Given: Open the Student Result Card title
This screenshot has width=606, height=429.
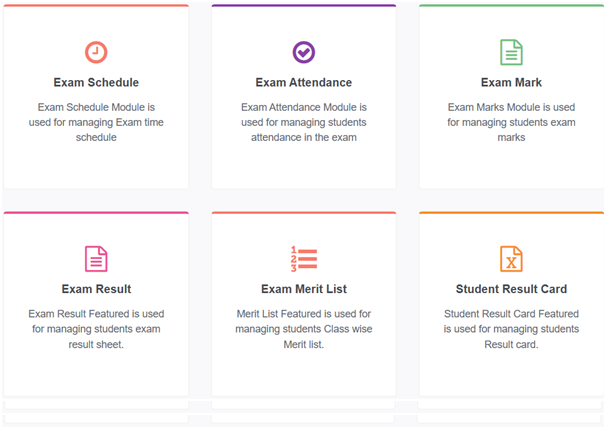Looking at the screenshot, I should point(511,289).
